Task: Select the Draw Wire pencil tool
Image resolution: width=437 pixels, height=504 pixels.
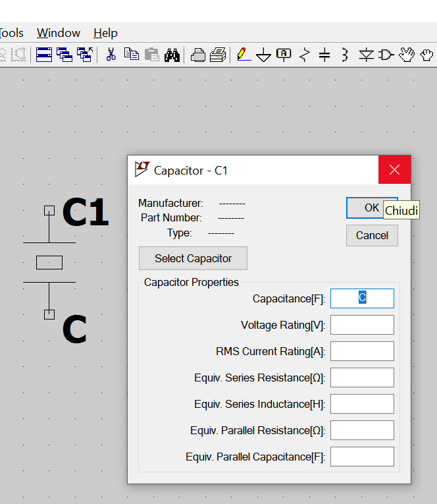Action: [x=244, y=55]
